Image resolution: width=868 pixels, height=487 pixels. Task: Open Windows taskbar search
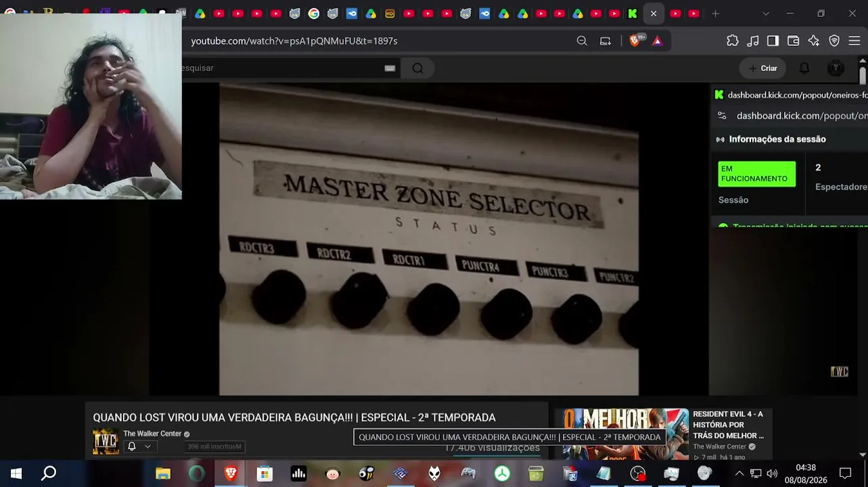pyautogui.click(x=49, y=473)
